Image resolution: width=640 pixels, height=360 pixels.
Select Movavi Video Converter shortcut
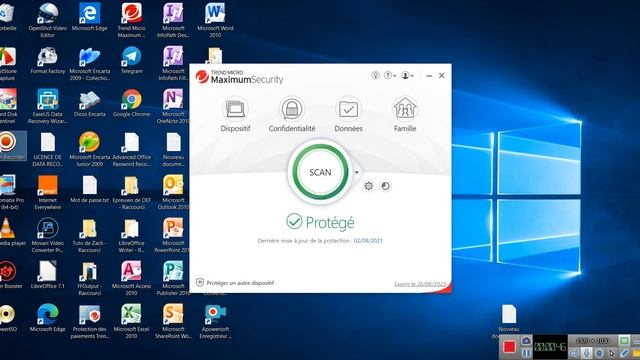(x=47, y=235)
